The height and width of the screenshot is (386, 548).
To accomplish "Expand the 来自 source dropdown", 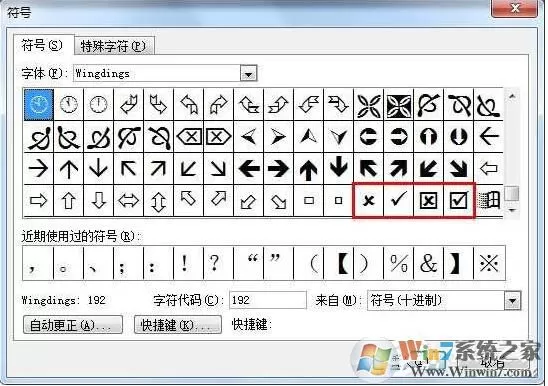I will (512, 301).
